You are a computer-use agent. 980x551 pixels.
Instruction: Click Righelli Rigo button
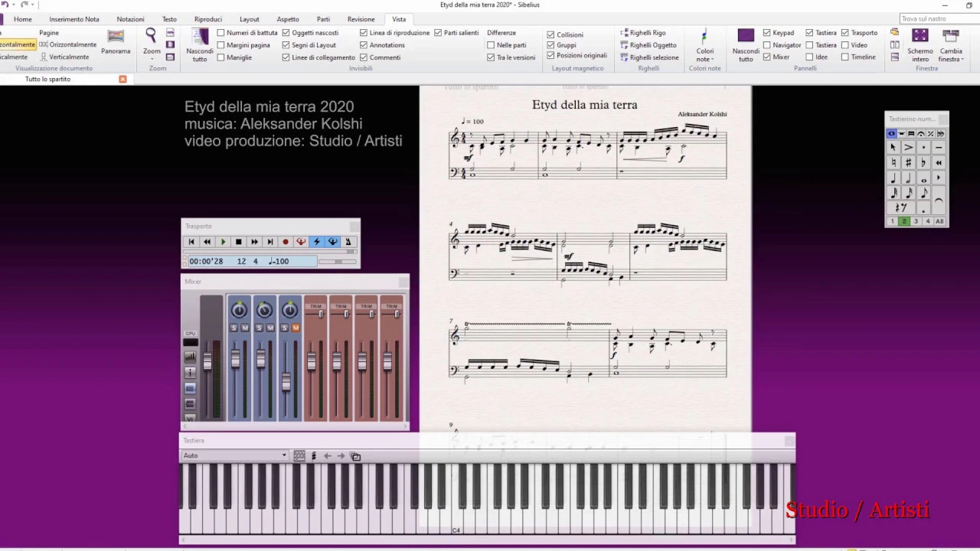[x=643, y=33]
